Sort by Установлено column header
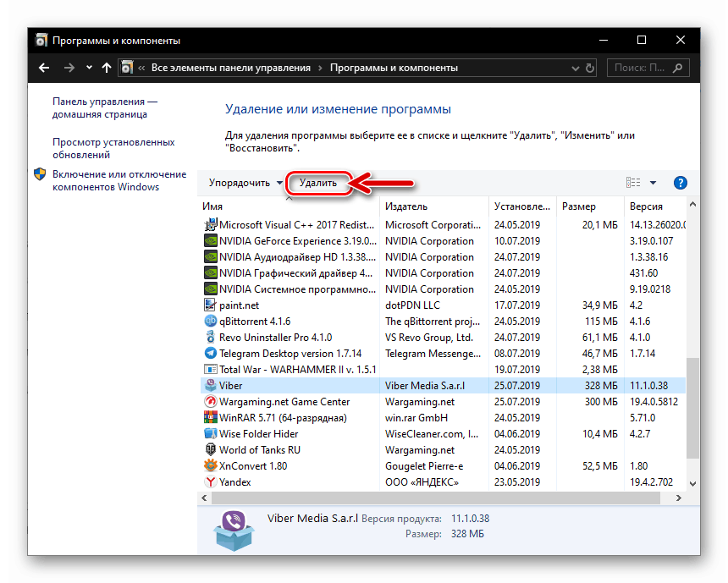Screen dimensions: 728x583 (522, 206)
